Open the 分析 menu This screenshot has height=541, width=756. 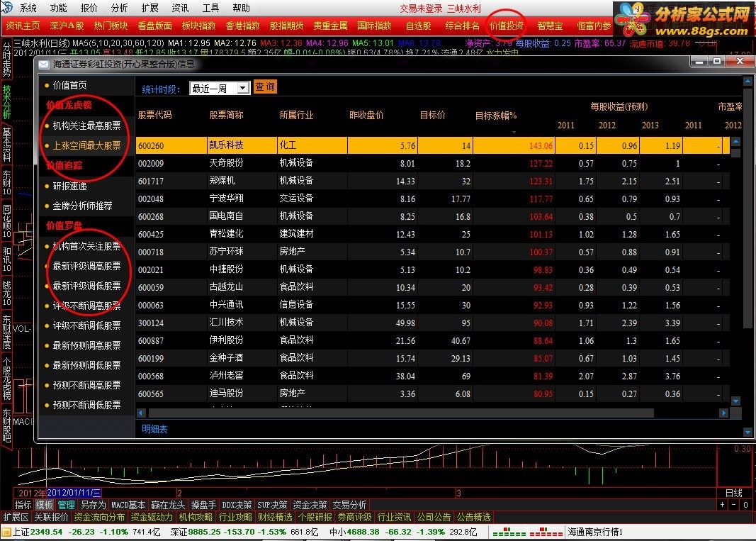pyautogui.click(x=119, y=8)
